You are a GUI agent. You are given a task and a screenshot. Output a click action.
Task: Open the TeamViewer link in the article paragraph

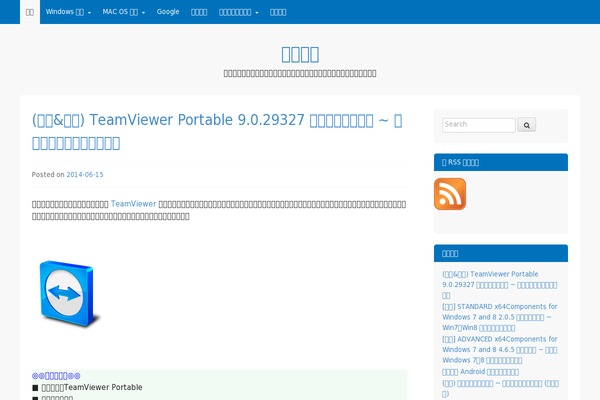[134, 204]
